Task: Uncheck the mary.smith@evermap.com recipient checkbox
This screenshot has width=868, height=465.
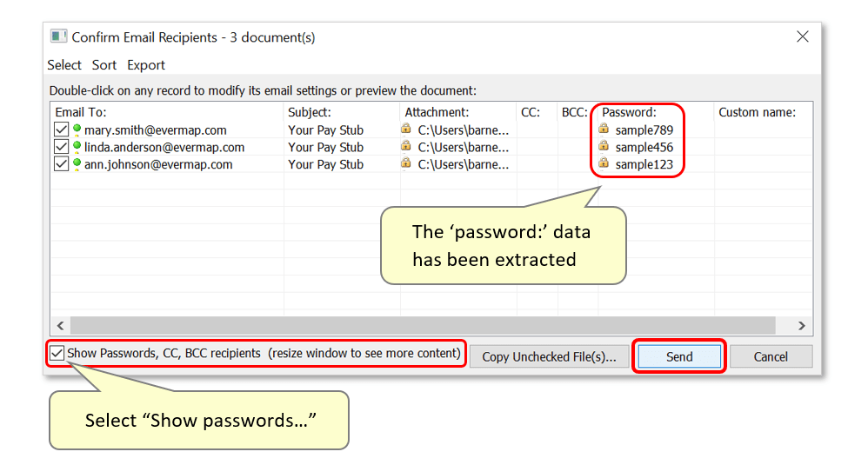Action: coord(62,130)
